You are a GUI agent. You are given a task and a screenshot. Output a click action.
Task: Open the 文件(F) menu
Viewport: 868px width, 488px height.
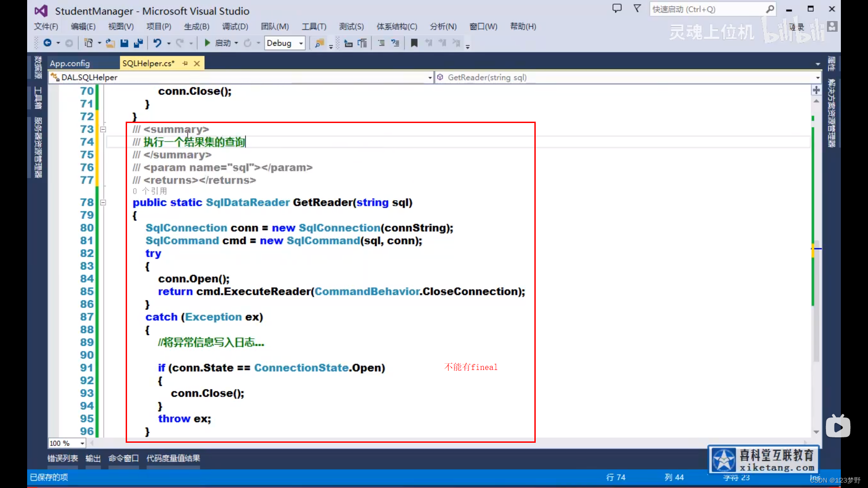coord(46,26)
